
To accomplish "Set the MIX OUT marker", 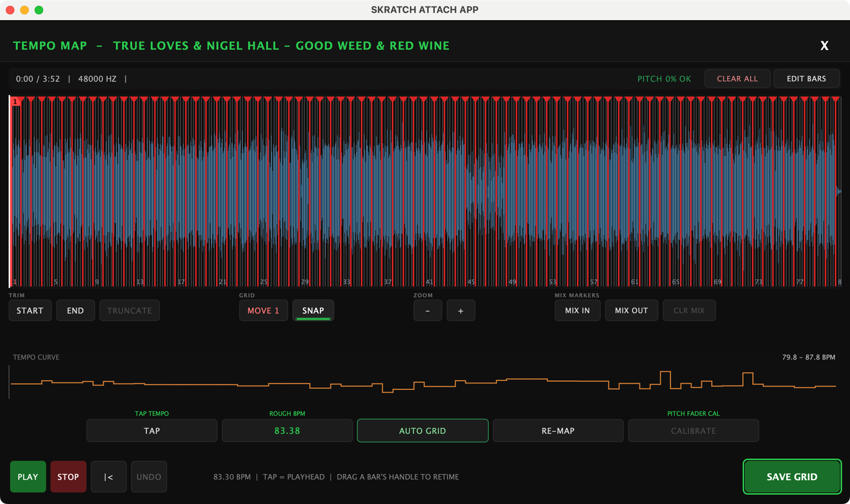I will pyautogui.click(x=632, y=311).
